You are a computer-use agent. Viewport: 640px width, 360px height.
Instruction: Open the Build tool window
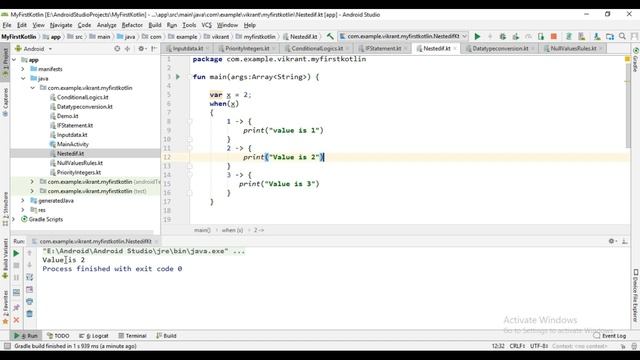166,336
